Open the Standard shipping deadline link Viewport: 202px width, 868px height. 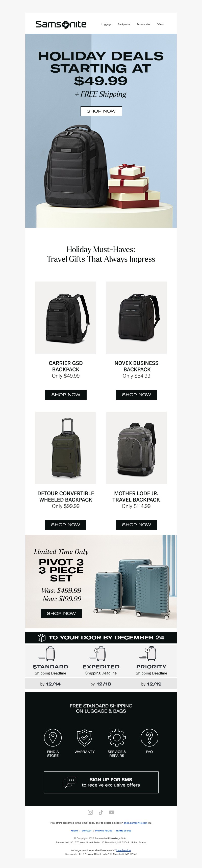pos(50,666)
